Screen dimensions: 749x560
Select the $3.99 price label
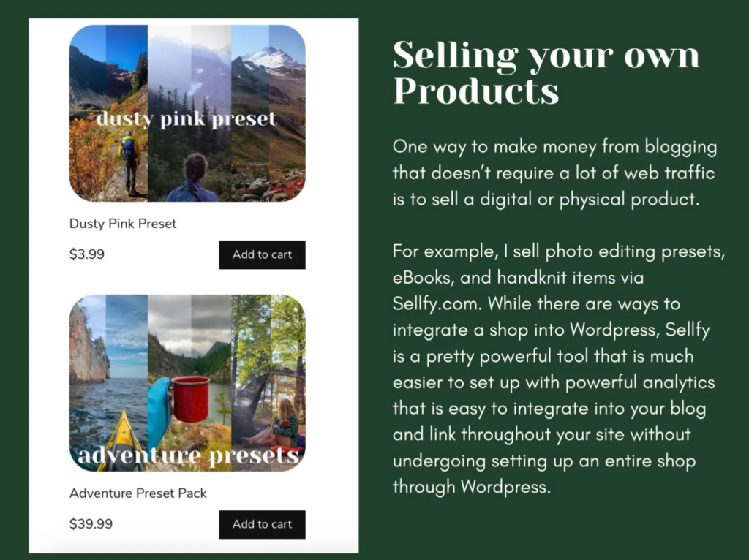pyautogui.click(x=87, y=254)
